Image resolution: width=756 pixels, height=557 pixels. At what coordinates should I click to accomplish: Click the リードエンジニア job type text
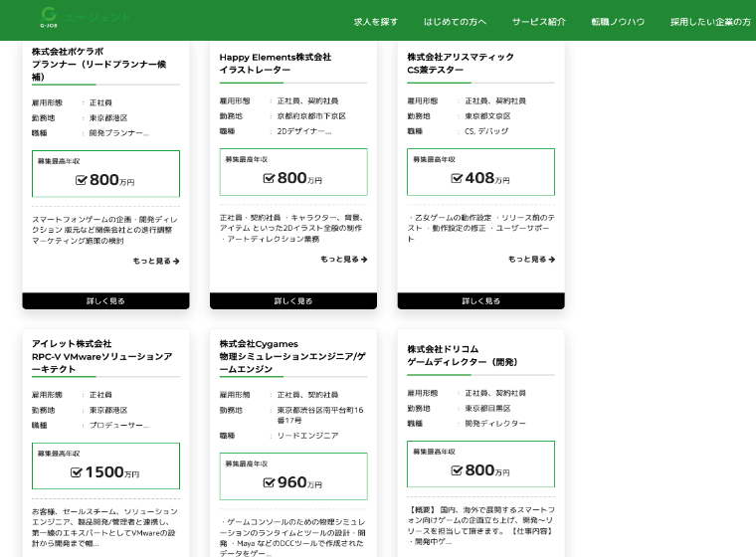coord(307,436)
